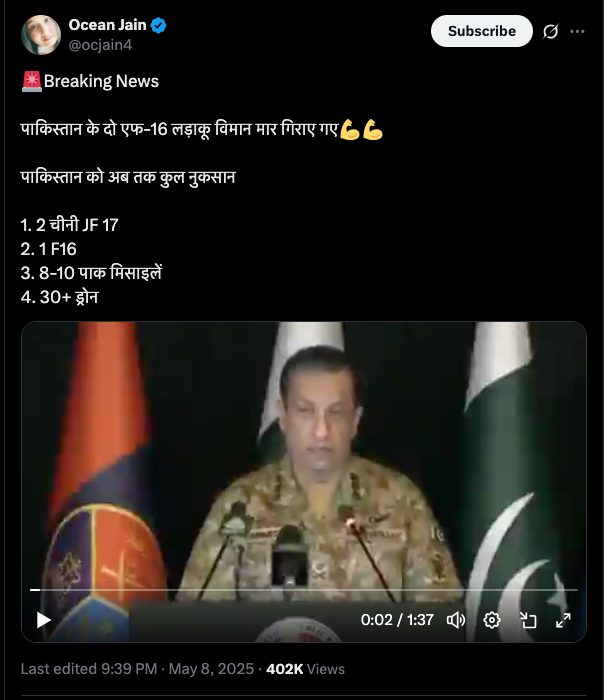Open Ocean Jain's profile picture
The image size is (604, 700).
41,34
